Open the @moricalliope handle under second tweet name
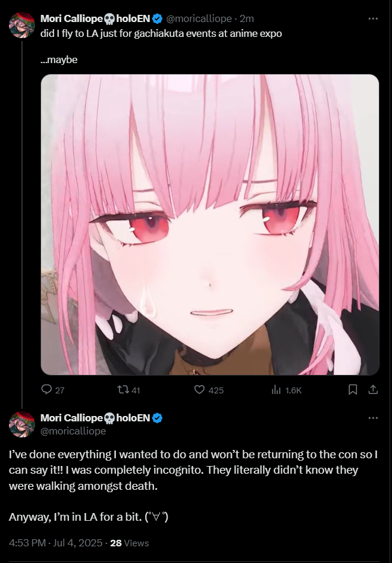Image resolution: width=392 pixels, height=563 pixels. tap(73, 431)
